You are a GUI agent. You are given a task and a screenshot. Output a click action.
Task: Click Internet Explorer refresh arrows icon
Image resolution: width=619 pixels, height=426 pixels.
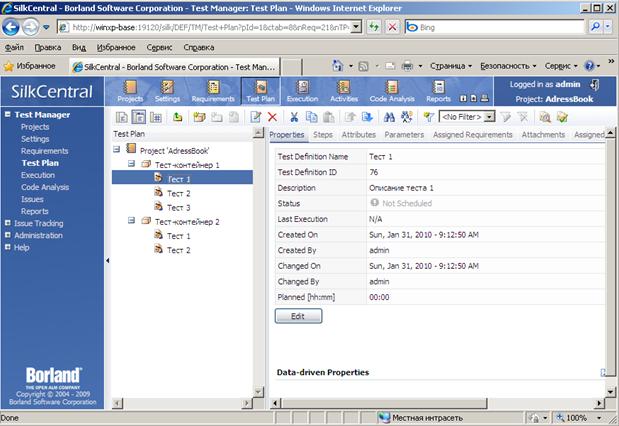pyautogui.click(x=374, y=27)
